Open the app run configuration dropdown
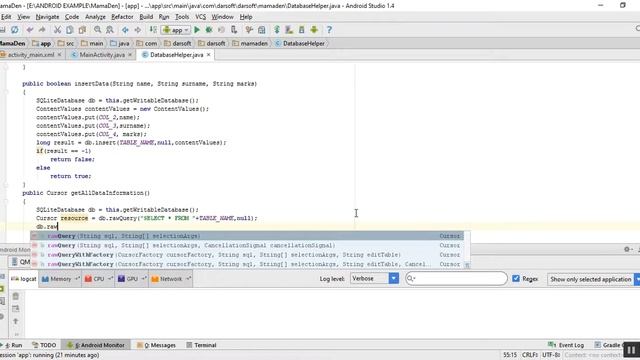 176,30
